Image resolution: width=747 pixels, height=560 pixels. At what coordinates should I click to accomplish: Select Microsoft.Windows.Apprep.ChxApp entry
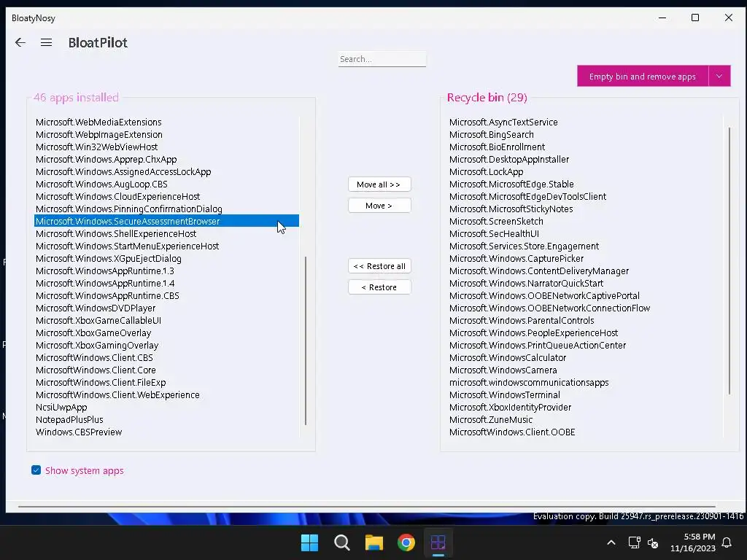coord(166,159)
